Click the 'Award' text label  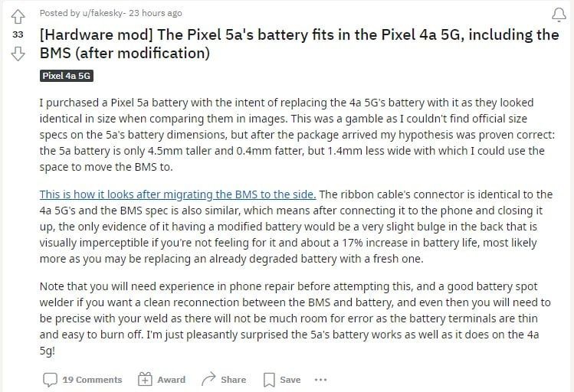click(172, 380)
